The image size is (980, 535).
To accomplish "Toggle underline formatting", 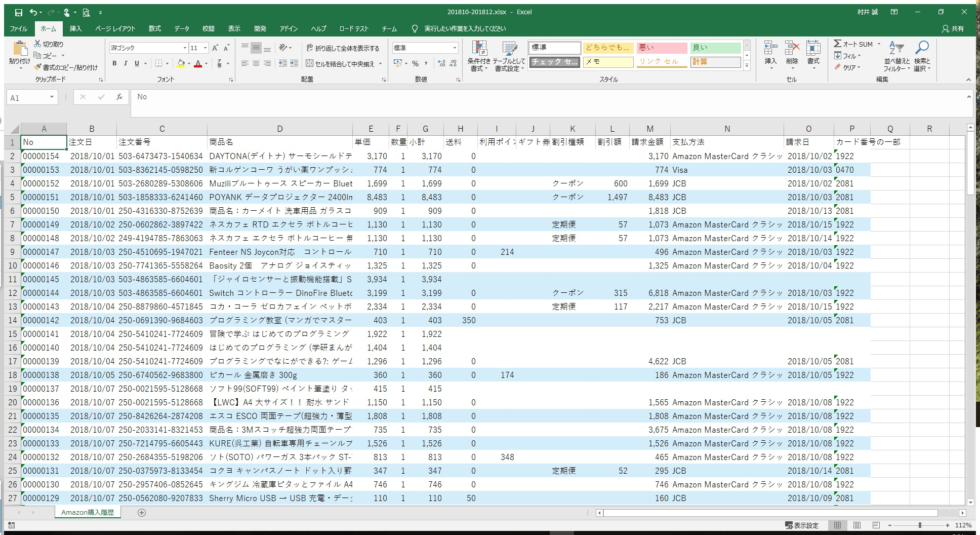I will click(136, 63).
